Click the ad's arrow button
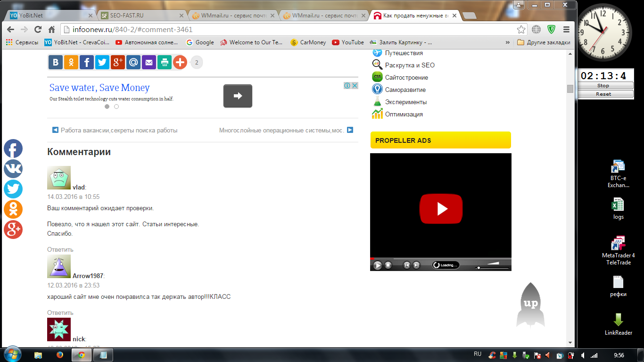This screenshot has height=362, width=644. pos(238,96)
